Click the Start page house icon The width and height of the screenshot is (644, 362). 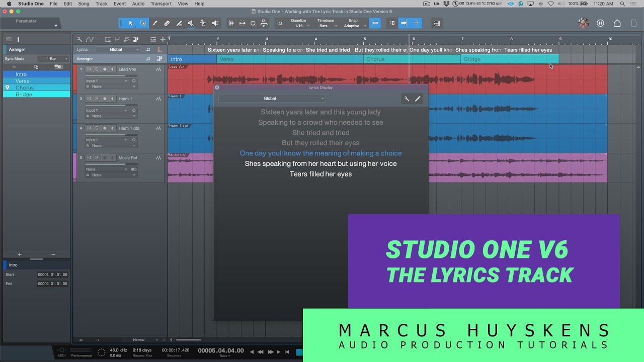pyautogui.click(x=617, y=23)
